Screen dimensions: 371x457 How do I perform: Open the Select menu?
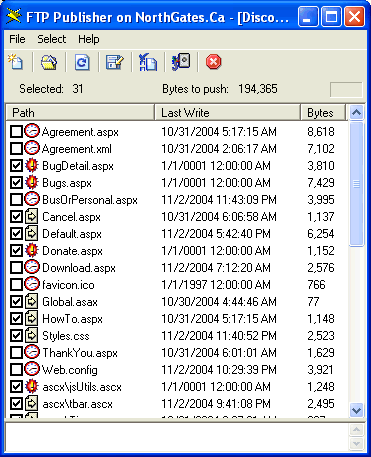click(52, 39)
